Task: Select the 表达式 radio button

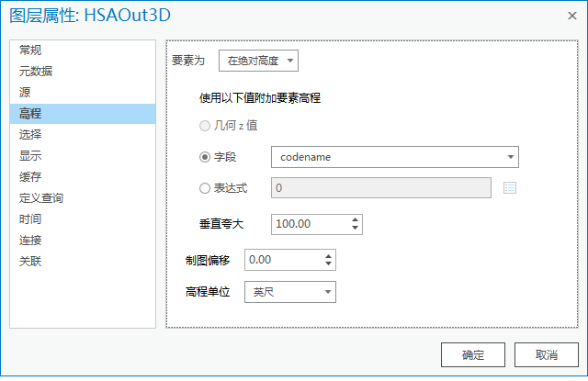Action: pyautogui.click(x=205, y=188)
